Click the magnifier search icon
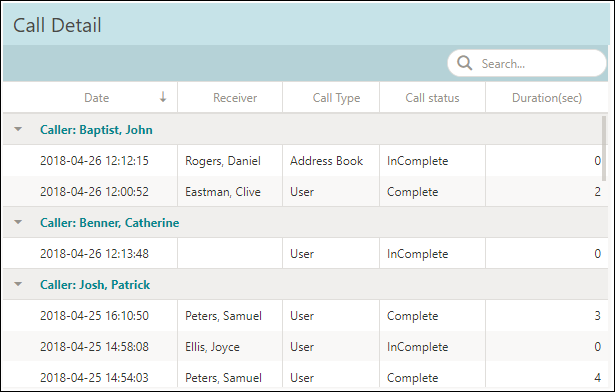Screen dimensions: 615x392 click(x=464, y=63)
